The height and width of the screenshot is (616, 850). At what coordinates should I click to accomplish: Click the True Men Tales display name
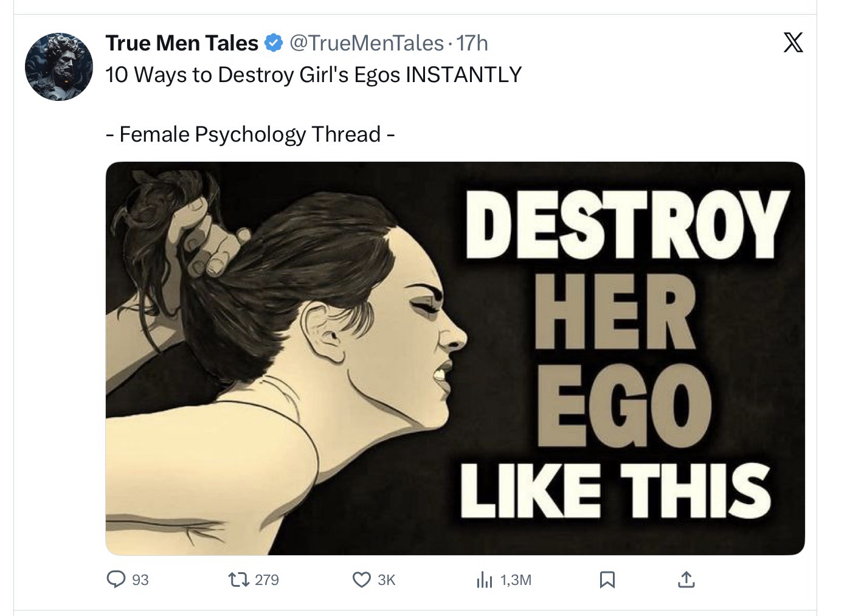[x=182, y=43]
